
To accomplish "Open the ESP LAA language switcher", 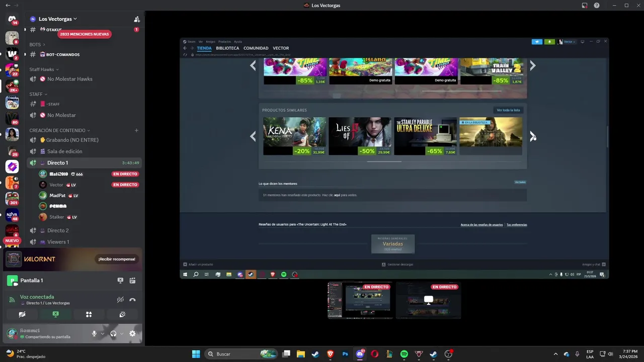I will point(590,354).
